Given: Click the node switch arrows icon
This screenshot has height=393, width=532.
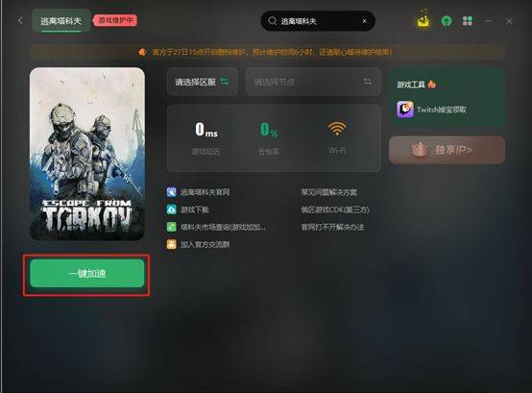Looking at the screenshot, I should tap(368, 82).
